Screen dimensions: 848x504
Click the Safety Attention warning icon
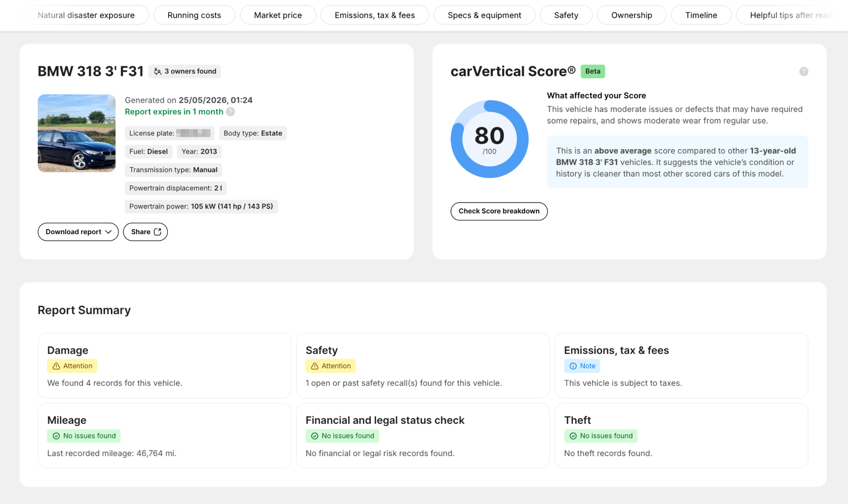coord(315,366)
